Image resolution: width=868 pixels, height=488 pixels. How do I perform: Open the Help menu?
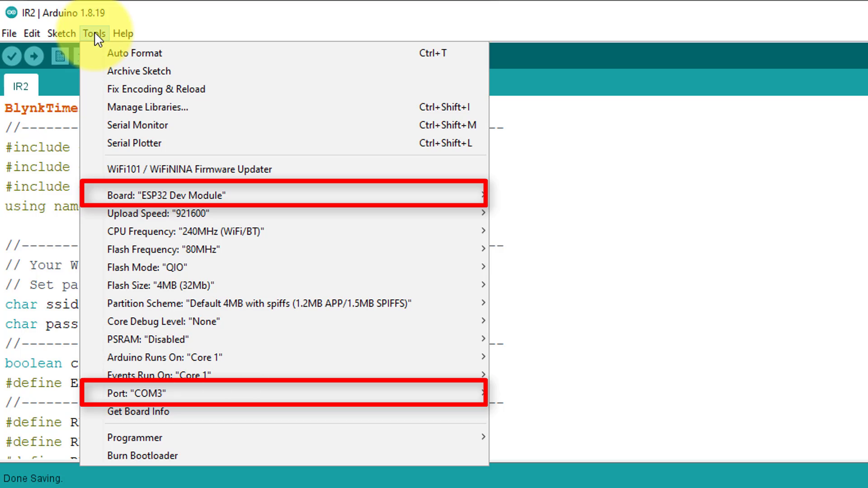(x=123, y=33)
